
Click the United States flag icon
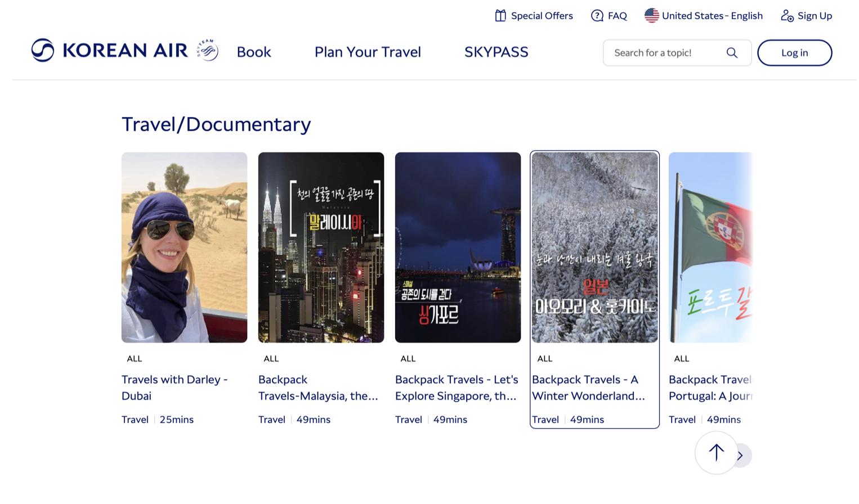click(652, 16)
